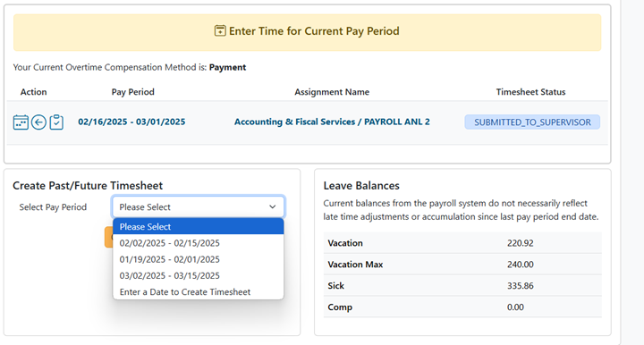644x345 pixels.
Task: Open the timesheet calendar entry icon
Action: tap(21, 122)
